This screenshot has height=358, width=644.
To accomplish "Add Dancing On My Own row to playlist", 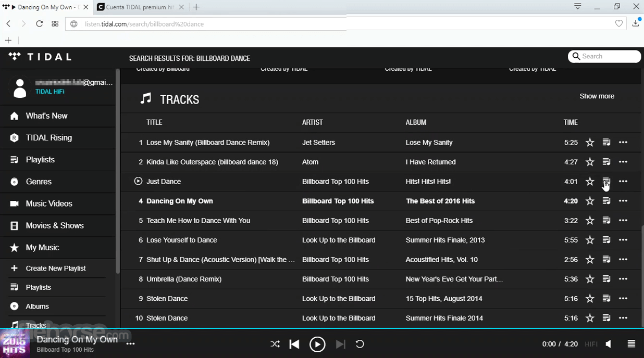I will click(606, 201).
